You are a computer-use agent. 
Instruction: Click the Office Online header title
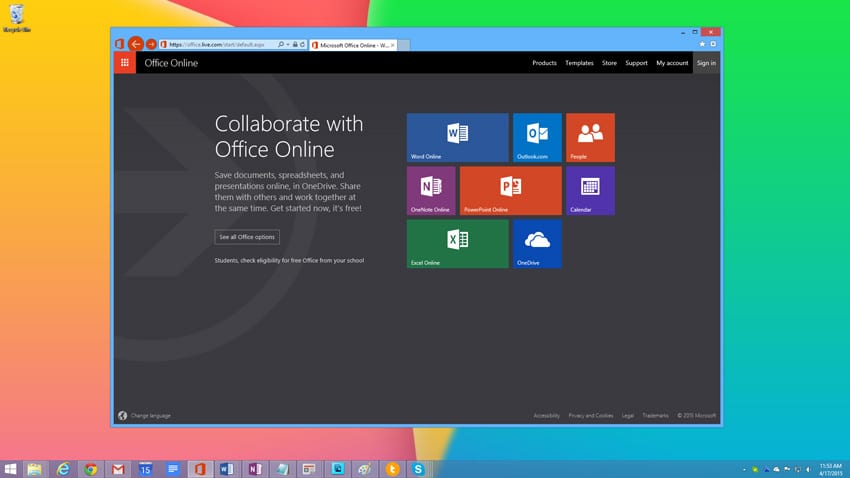click(171, 63)
